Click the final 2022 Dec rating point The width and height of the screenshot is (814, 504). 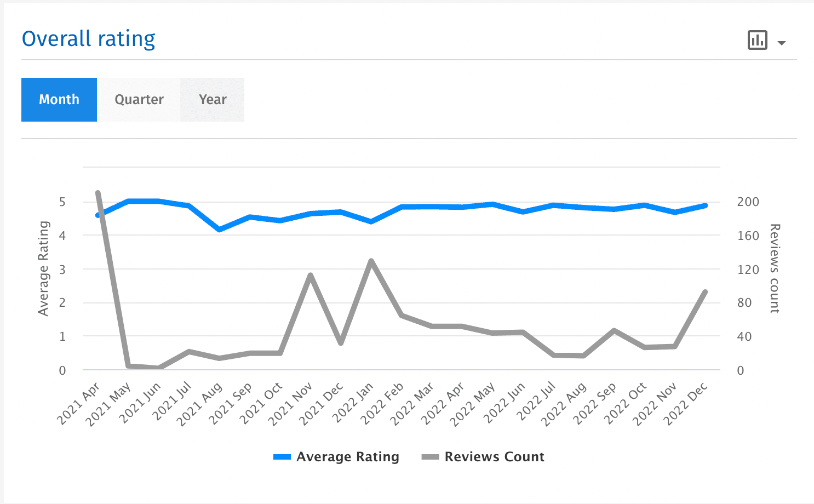[x=706, y=205]
